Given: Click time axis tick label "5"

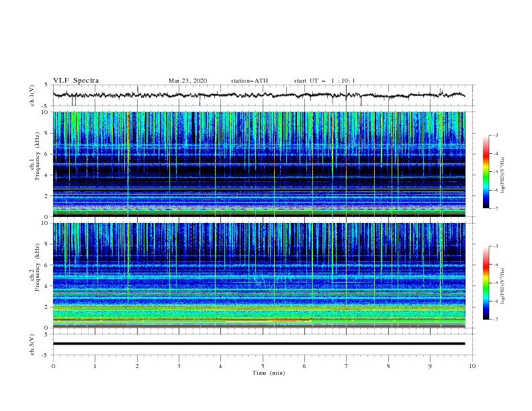Looking at the screenshot, I should pos(263,366).
